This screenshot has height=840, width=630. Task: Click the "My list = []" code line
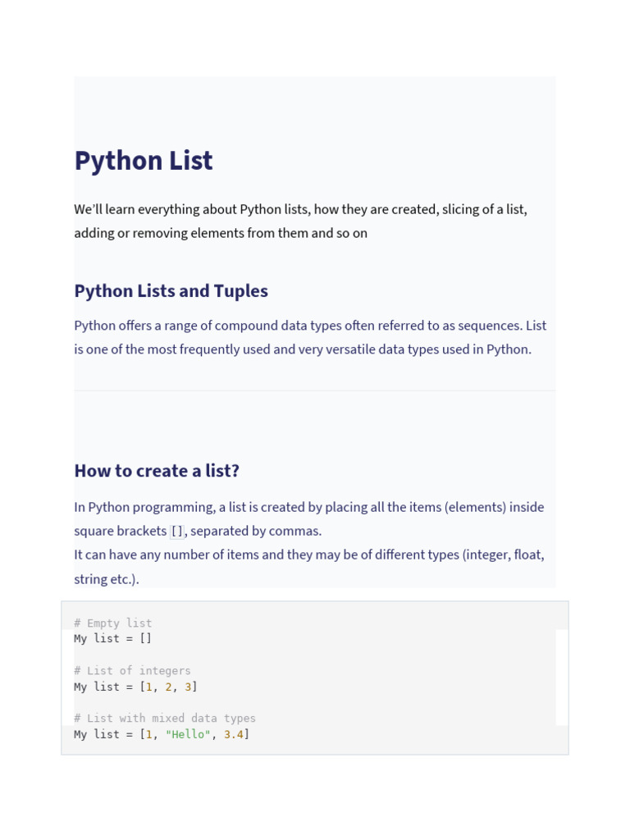(x=112, y=638)
